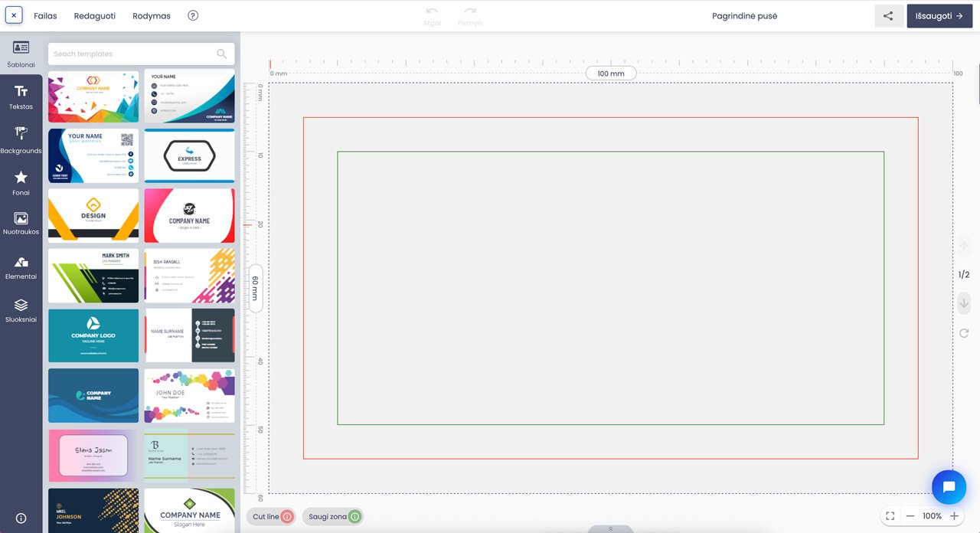Choose the JOSH RANDALL template
The image size is (980, 533).
[189, 275]
